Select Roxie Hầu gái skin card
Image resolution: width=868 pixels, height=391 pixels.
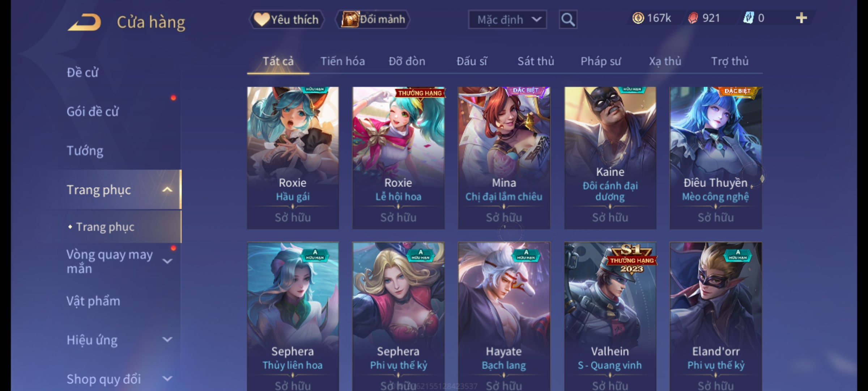click(x=293, y=158)
